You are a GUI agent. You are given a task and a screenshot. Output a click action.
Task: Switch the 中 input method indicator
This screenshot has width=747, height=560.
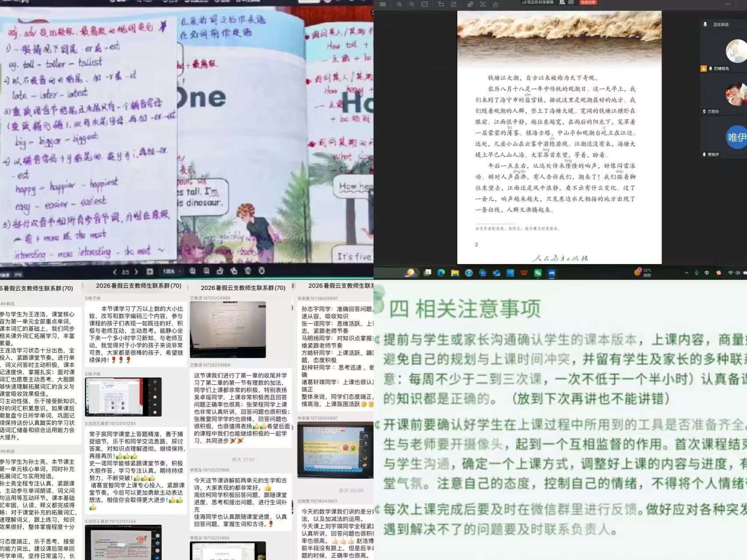point(706,273)
